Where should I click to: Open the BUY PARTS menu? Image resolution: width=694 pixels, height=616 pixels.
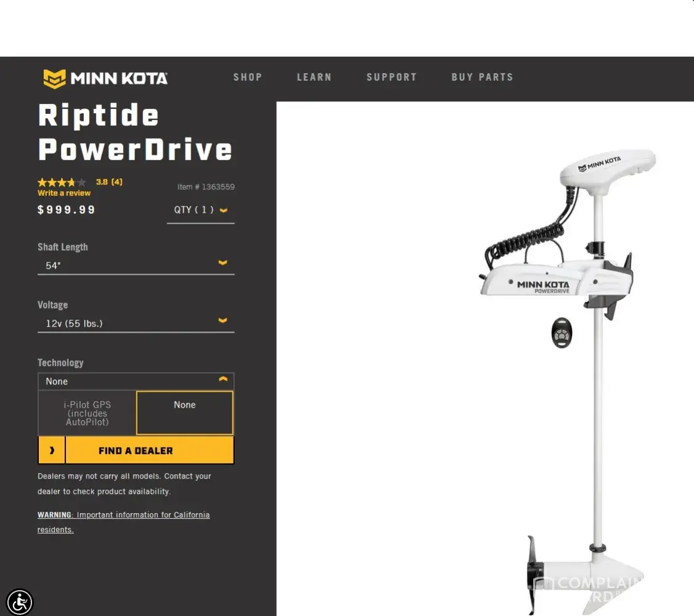pyautogui.click(x=483, y=77)
